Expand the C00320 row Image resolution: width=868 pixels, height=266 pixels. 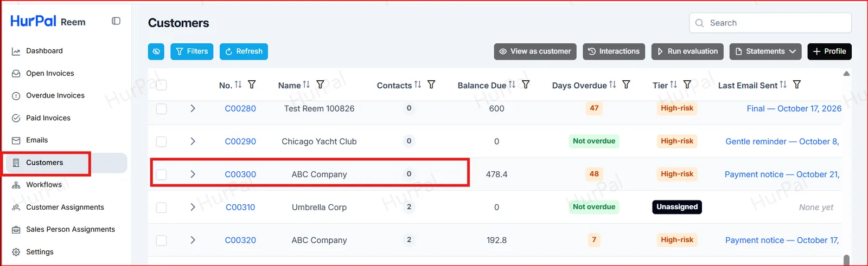[x=193, y=240]
